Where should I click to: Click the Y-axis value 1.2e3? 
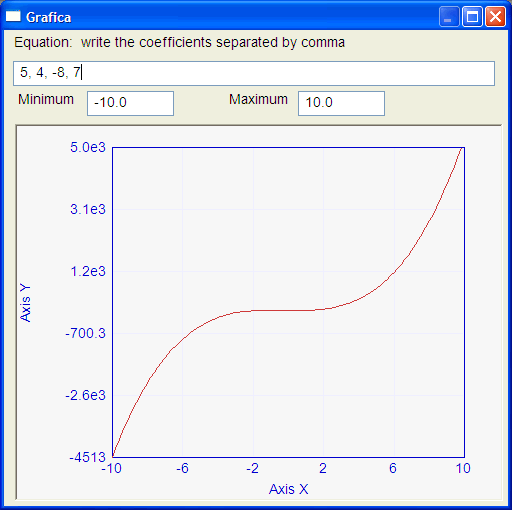(88, 271)
